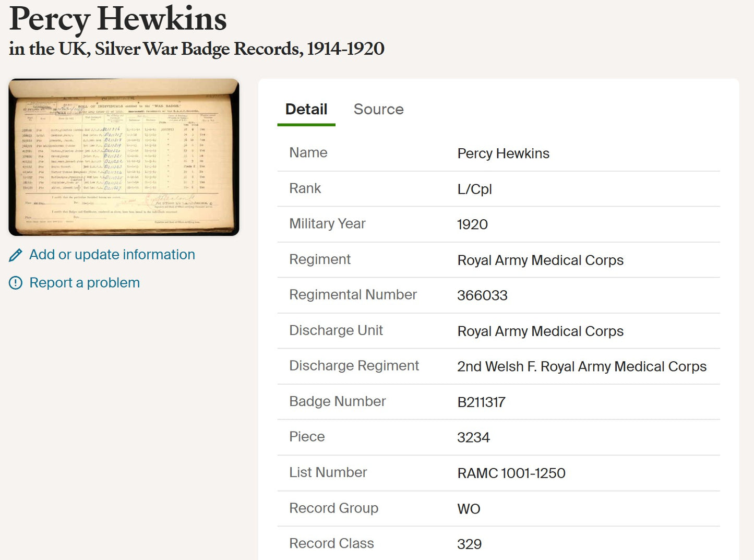754x560 pixels.
Task: Open the Report a problem link
Action: point(85,283)
